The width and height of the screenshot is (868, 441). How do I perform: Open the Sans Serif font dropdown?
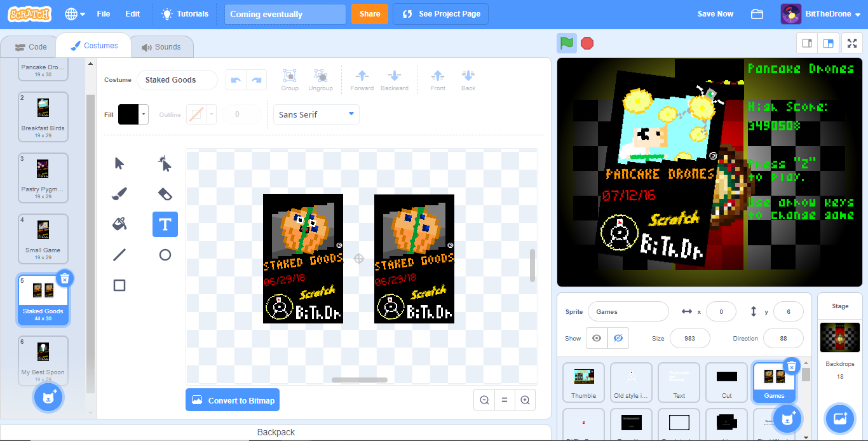point(316,114)
